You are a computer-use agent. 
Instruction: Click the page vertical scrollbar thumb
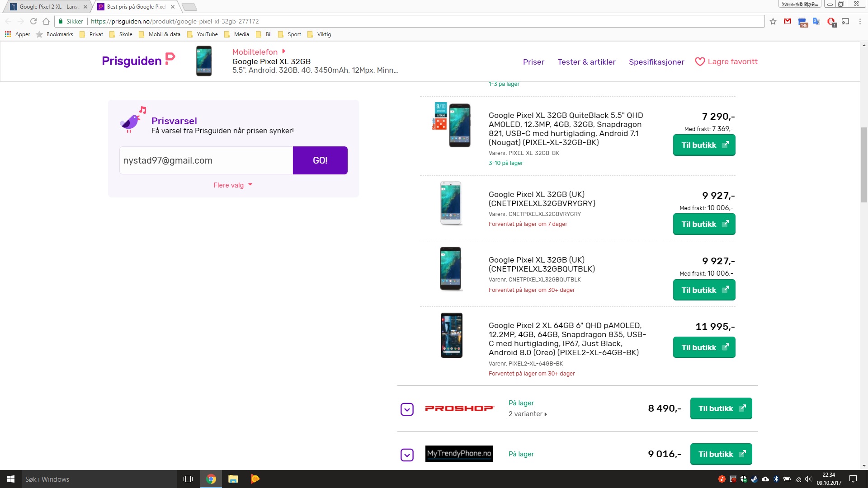coord(864,164)
